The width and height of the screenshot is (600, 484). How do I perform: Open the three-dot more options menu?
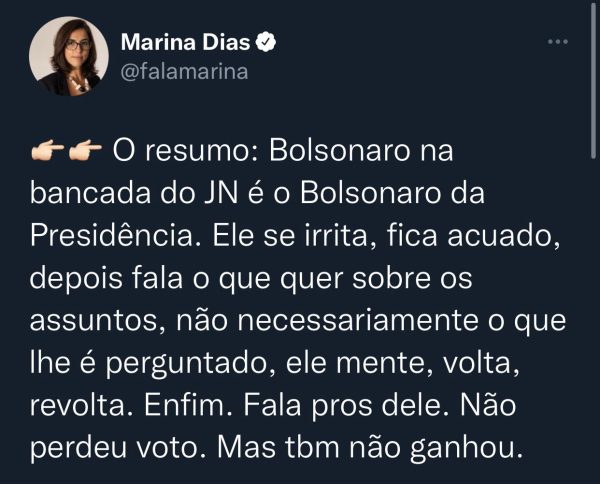559,43
